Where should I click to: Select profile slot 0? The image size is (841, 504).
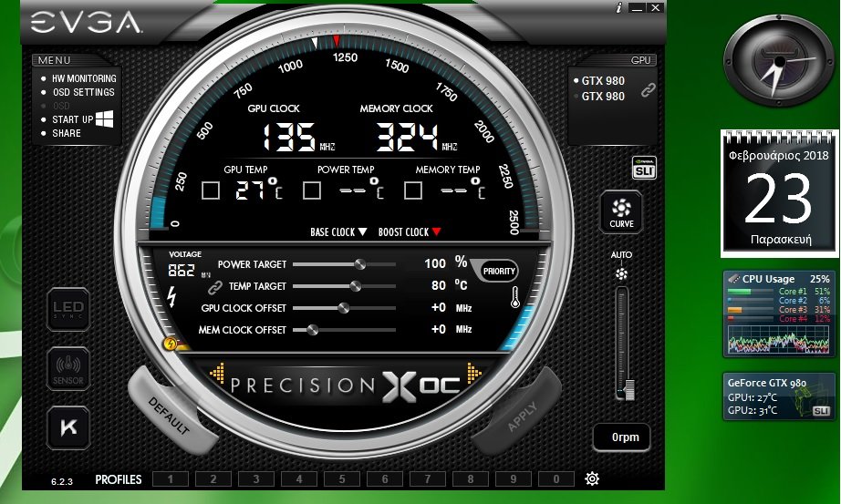tap(556, 478)
